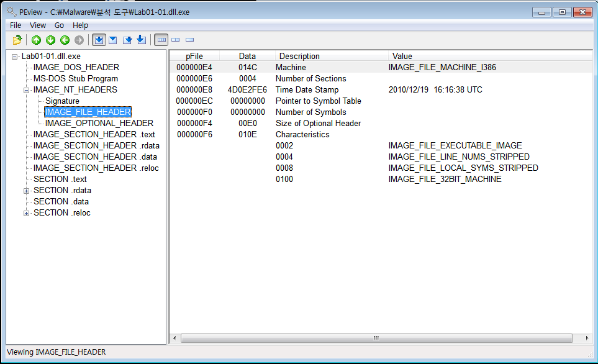The image size is (598, 364).
Task: Click the Size of Optional Header row
Action: [381, 123]
